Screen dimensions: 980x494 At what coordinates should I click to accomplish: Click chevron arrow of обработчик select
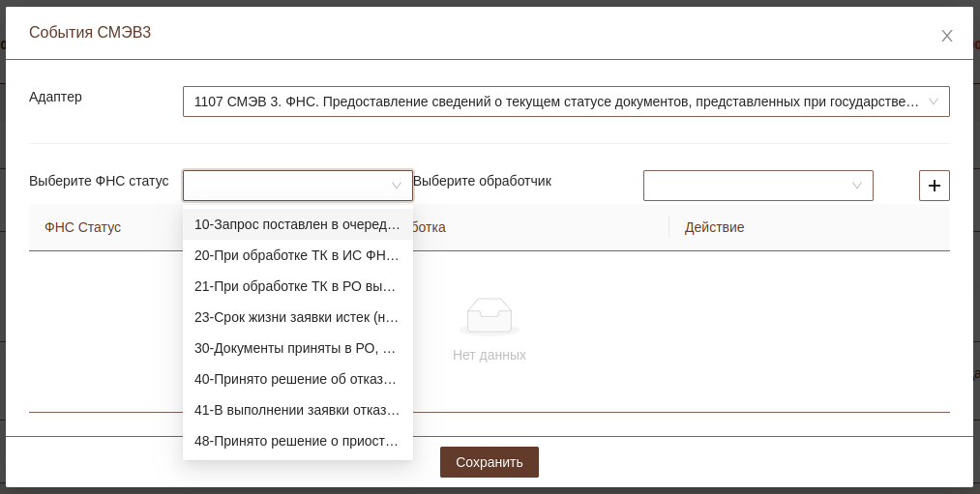tap(856, 186)
